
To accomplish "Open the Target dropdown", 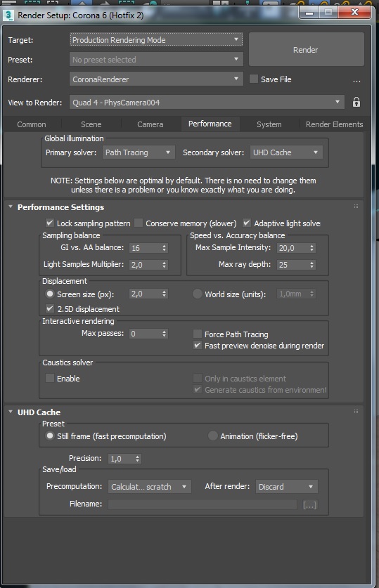I will [x=156, y=40].
